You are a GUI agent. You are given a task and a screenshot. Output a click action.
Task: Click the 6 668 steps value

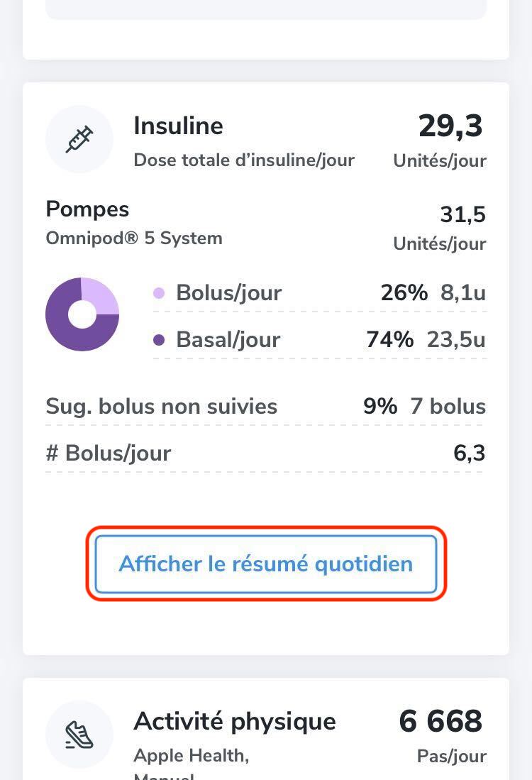tap(440, 722)
